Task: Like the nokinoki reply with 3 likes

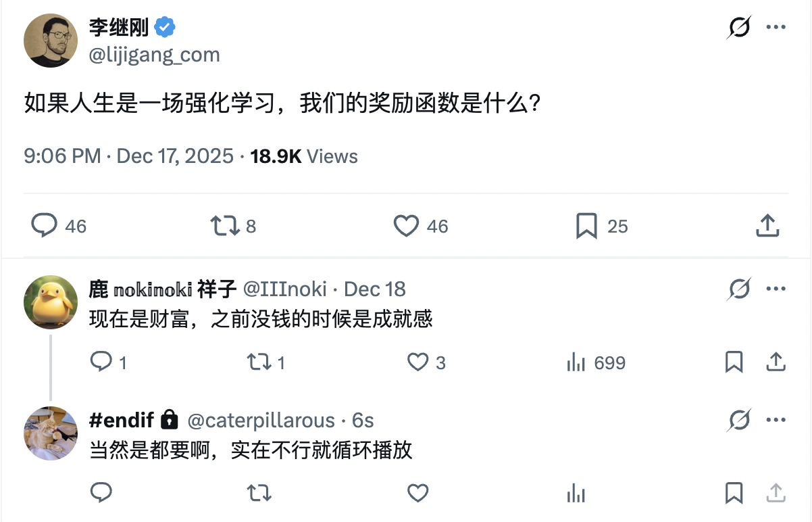Action: pos(417,362)
